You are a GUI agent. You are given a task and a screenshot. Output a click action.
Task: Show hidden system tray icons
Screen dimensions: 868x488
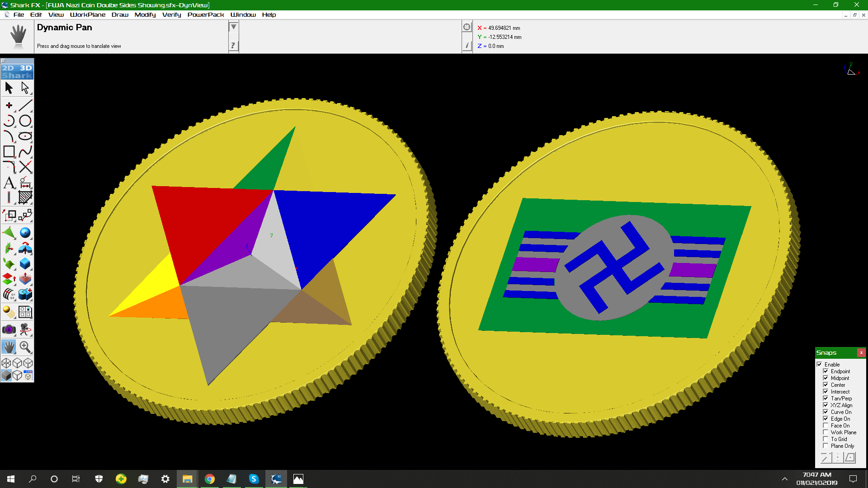click(785, 479)
